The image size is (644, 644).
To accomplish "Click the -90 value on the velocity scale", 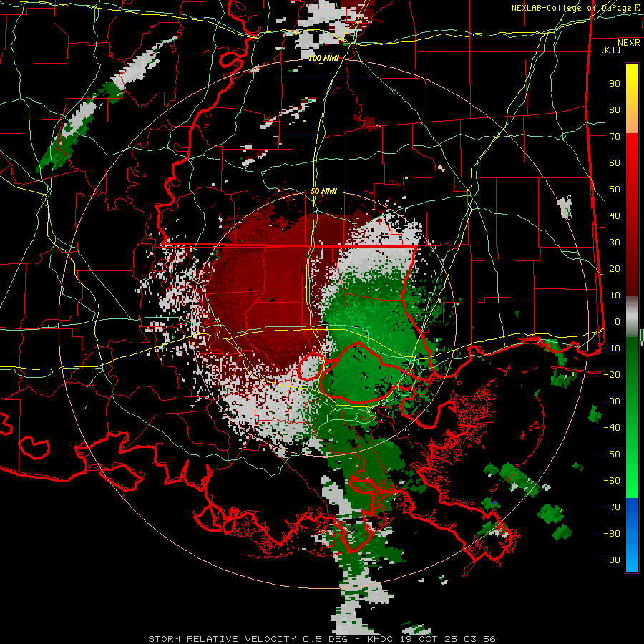I will click(x=612, y=560).
